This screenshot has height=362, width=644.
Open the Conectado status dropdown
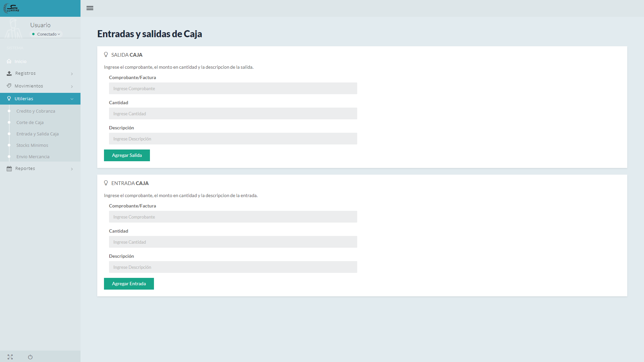pyautogui.click(x=47, y=34)
